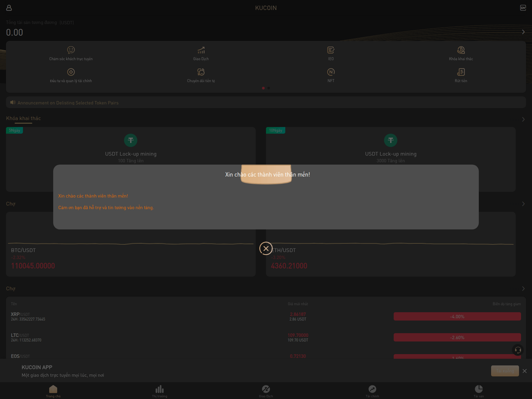
Task: Open the user profile icon
Action: (9, 8)
